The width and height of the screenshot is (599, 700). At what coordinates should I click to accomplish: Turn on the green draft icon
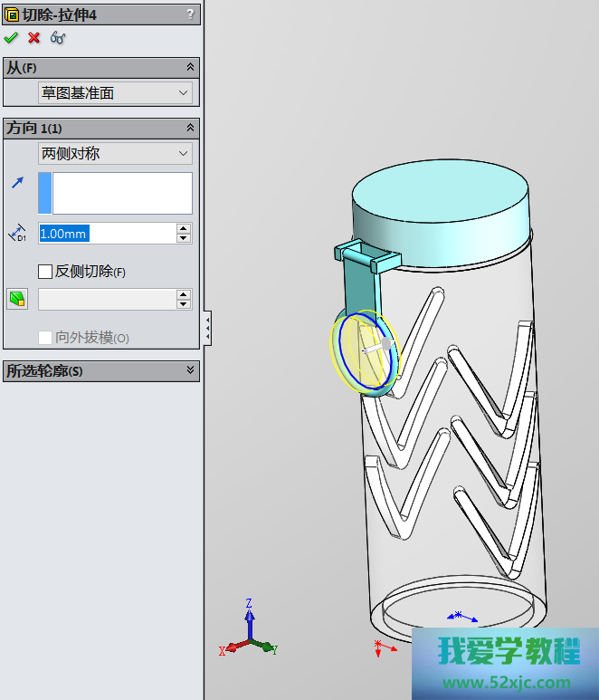pyautogui.click(x=17, y=299)
